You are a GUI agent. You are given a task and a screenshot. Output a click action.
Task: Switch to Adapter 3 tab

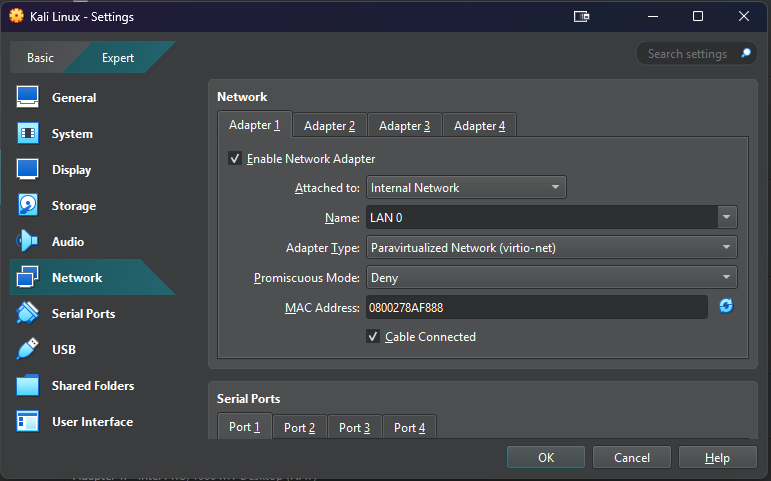pyautogui.click(x=404, y=126)
